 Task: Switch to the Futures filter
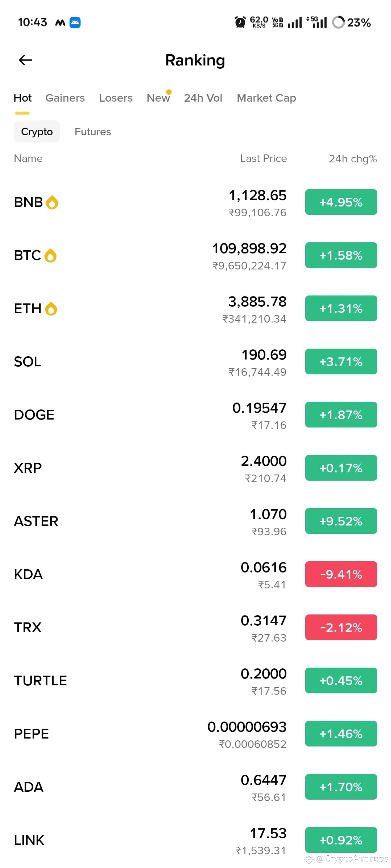point(93,132)
